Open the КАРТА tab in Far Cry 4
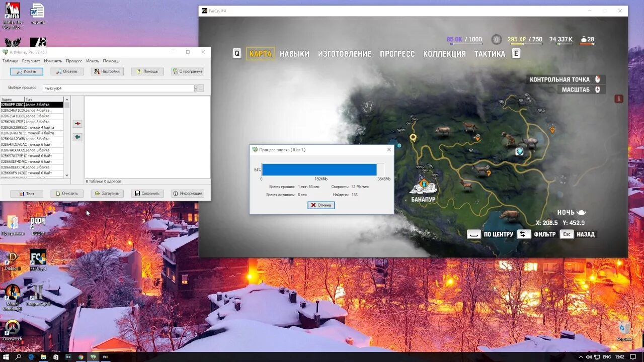Image resolution: width=644 pixels, height=362 pixels. [x=260, y=54]
